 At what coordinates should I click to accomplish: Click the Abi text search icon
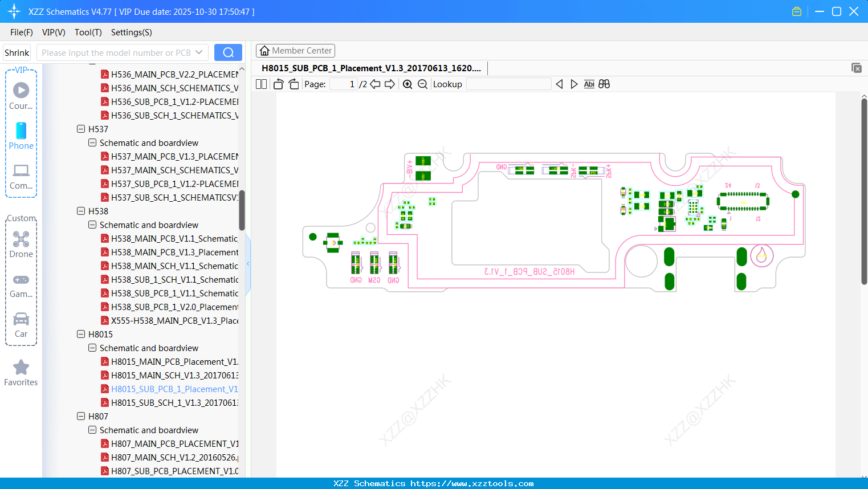click(589, 84)
